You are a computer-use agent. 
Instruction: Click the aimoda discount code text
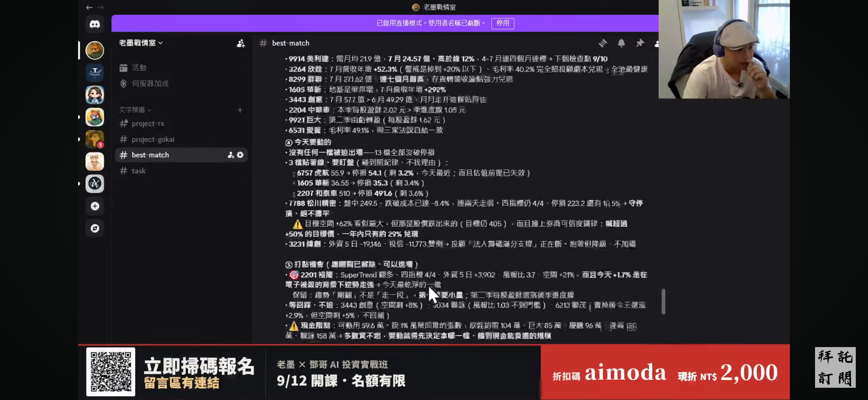point(625,372)
